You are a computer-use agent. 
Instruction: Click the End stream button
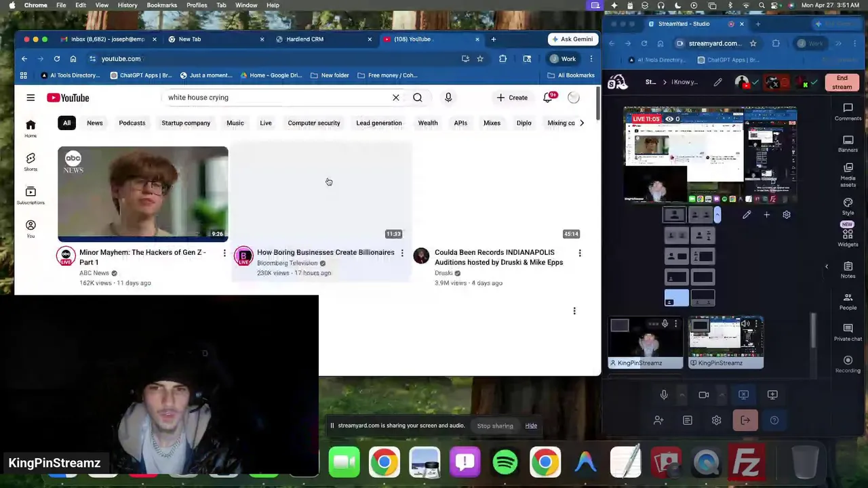(842, 83)
